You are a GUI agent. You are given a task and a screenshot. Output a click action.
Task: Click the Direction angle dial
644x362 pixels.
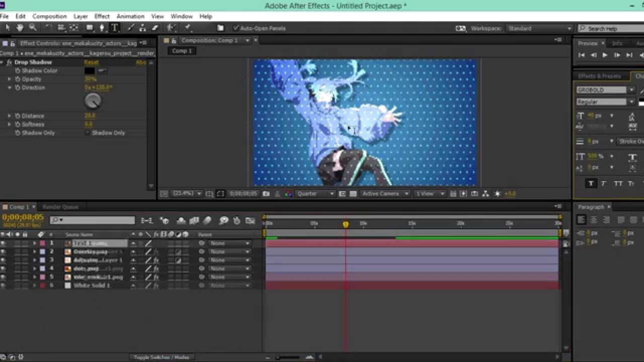pos(93,101)
